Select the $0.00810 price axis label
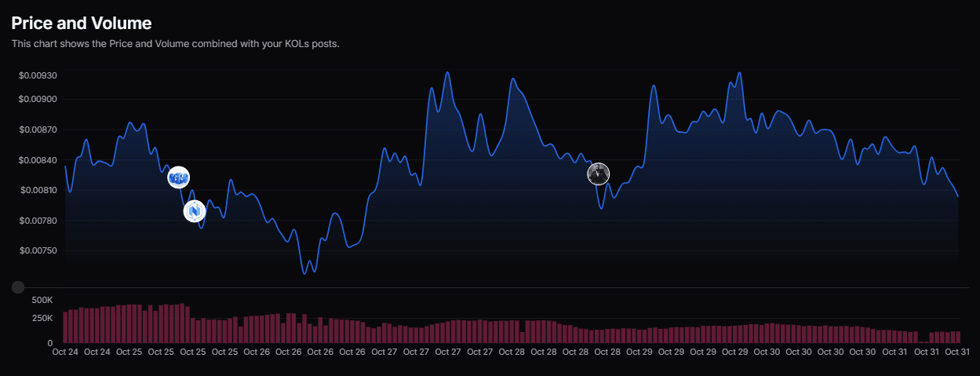980x376 pixels. coord(38,191)
